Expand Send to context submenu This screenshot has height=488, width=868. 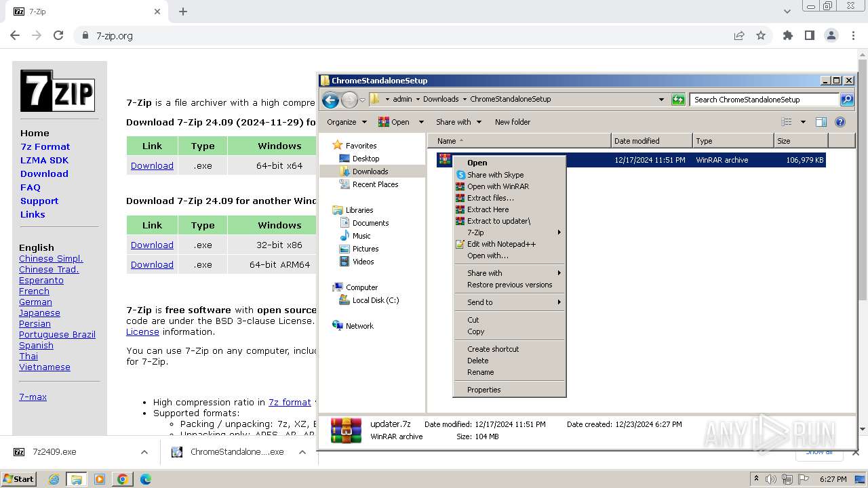pyautogui.click(x=509, y=302)
